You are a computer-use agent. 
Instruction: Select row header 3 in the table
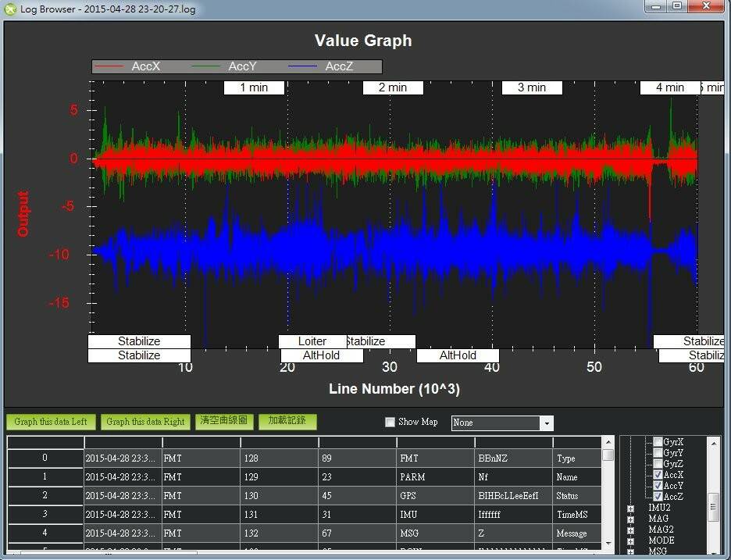[x=45, y=514]
